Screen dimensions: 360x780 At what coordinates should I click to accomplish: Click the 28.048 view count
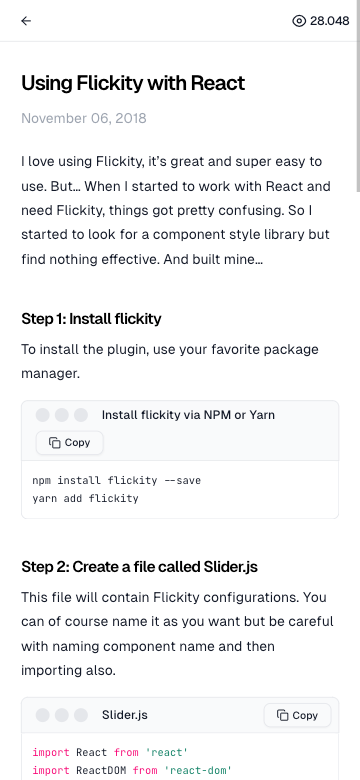tap(330, 21)
